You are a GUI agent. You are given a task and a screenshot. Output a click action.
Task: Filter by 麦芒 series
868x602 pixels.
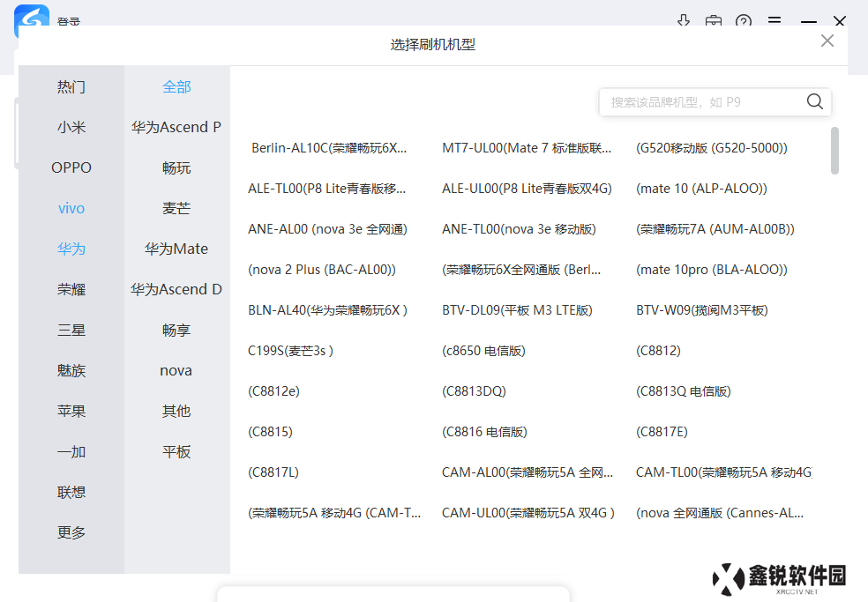(176, 209)
